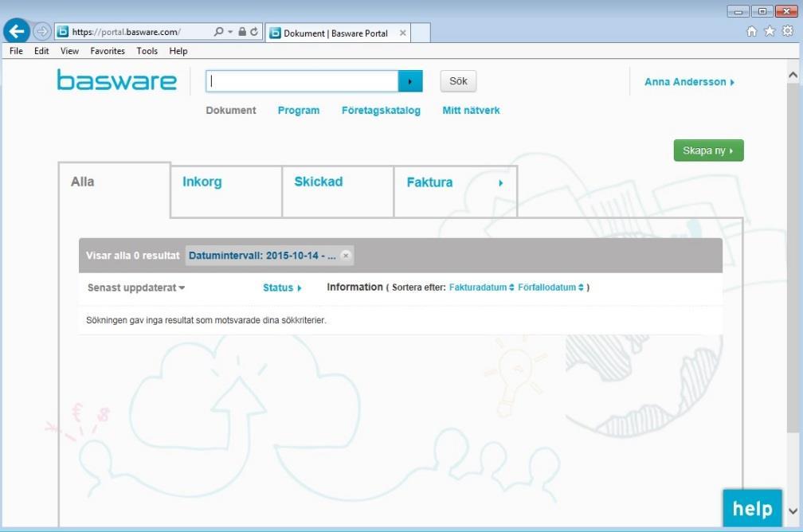This screenshot has width=803, height=532.
Task: Open Företagskatalog link
Action: pyautogui.click(x=381, y=110)
